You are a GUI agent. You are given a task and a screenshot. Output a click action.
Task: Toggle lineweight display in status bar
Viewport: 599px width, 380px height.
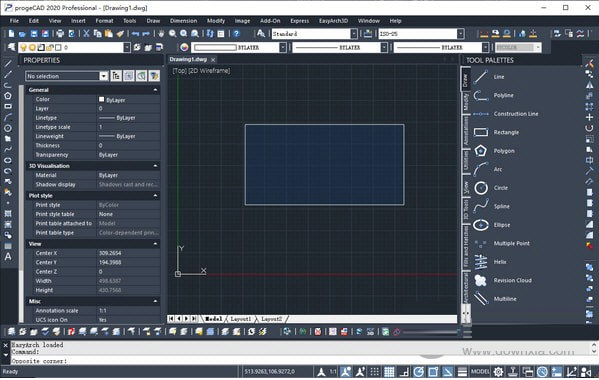pyautogui.click(x=462, y=372)
